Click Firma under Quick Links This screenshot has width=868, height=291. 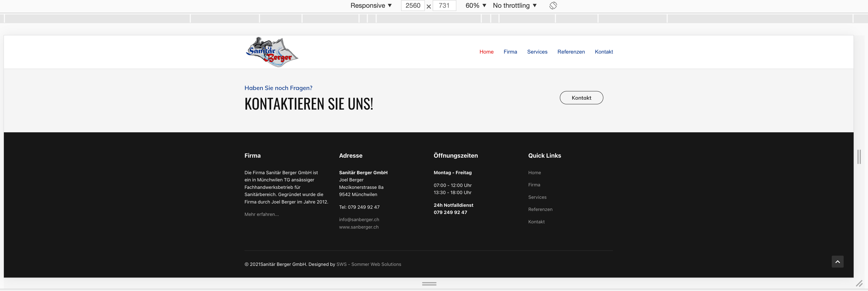point(534,185)
